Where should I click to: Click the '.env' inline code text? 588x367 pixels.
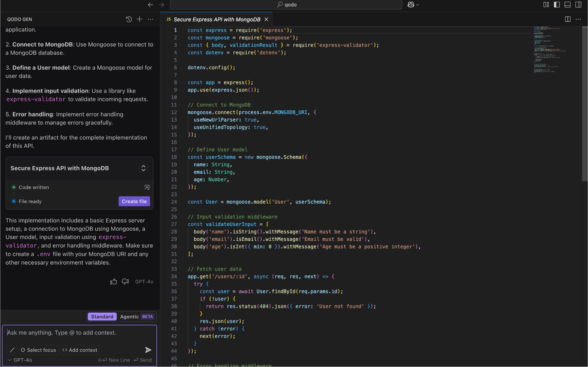tap(44, 254)
